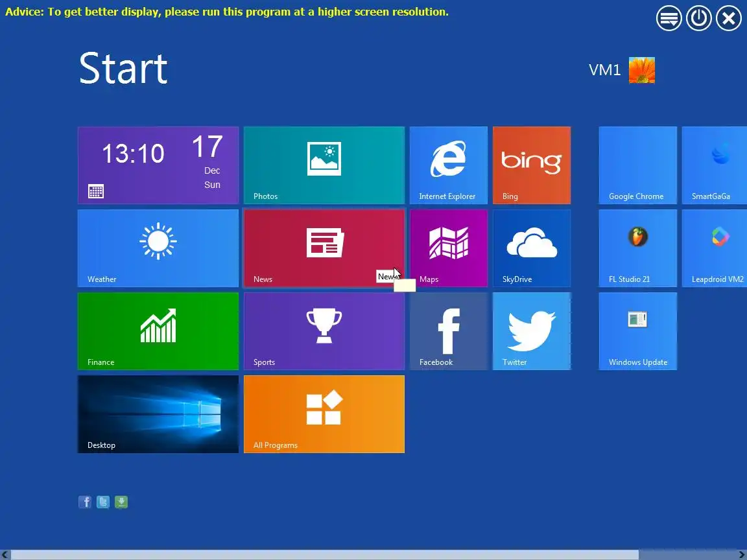Click the scrollbar left arrow
747x560 pixels.
click(x=5, y=555)
